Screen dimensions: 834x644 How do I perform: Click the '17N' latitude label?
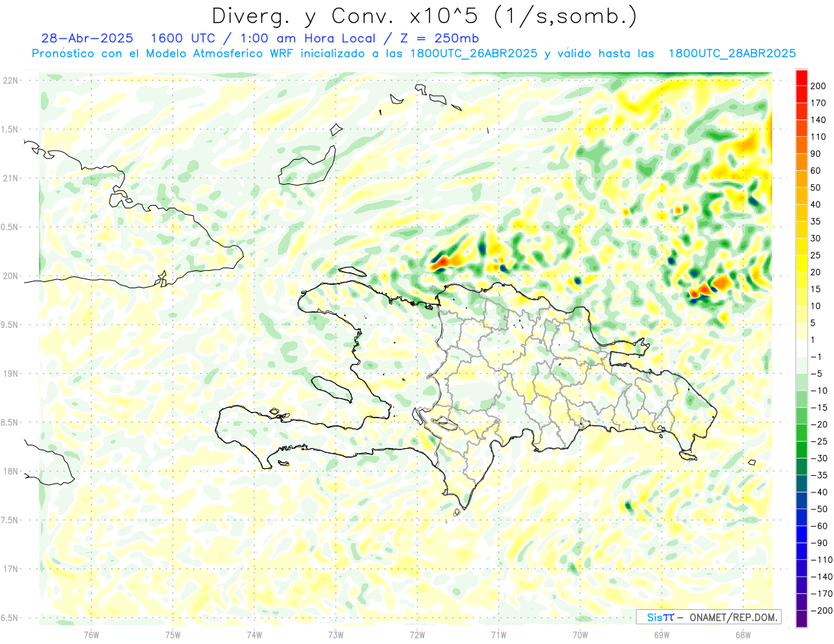click(11, 569)
